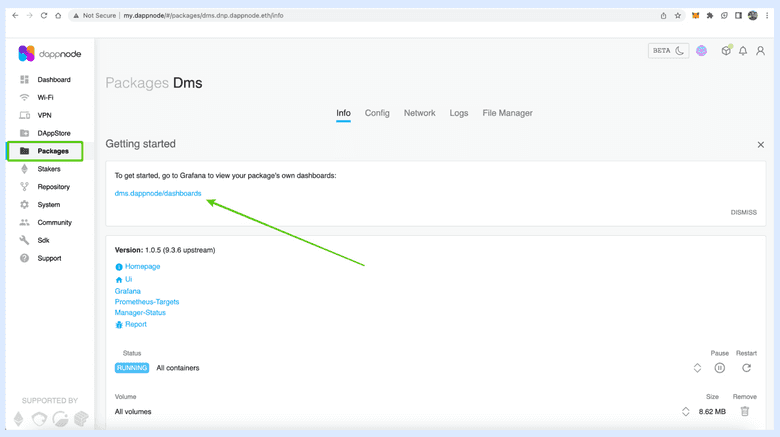Image resolution: width=780 pixels, height=437 pixels.
Task: Open the user profile icon
Action: click(760, 51)
